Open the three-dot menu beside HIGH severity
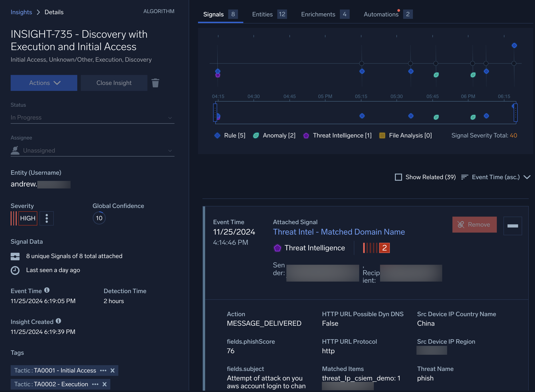535x392 pixels. click(47, 218)
